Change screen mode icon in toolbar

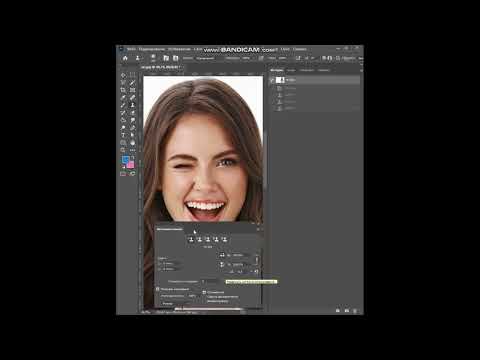(x=132, y=173)
